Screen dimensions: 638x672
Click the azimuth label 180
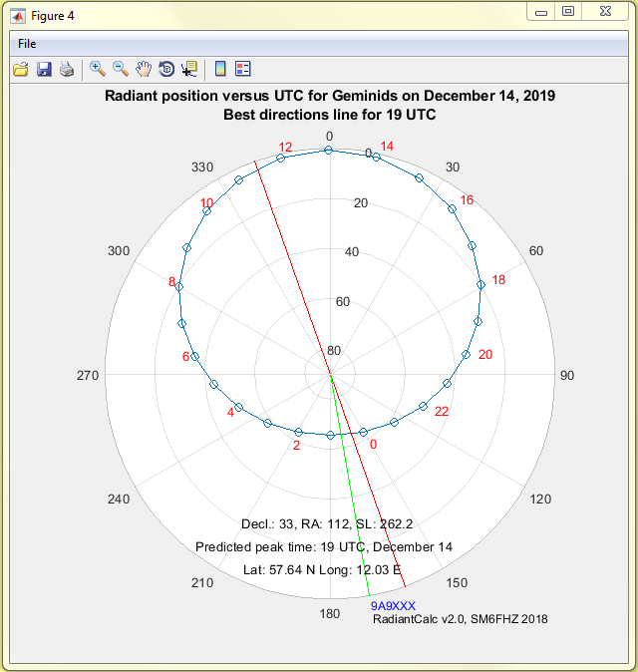coord(330,614)
